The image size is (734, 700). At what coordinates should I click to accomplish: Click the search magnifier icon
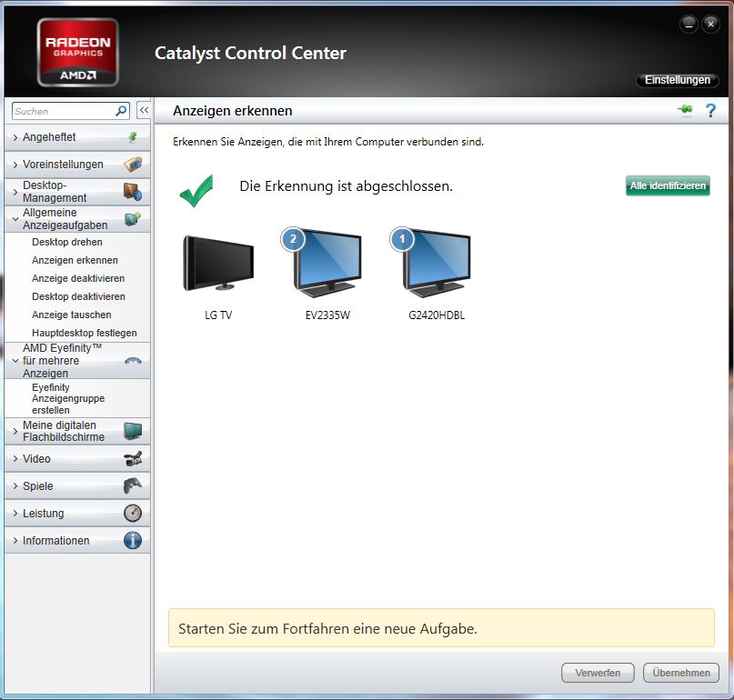point(121,111)
